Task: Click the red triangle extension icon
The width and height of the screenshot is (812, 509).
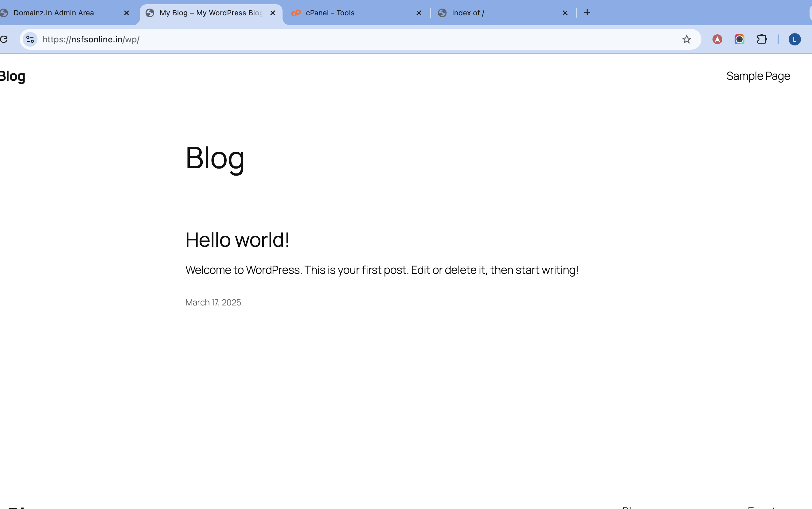Action: click(717, 39)
